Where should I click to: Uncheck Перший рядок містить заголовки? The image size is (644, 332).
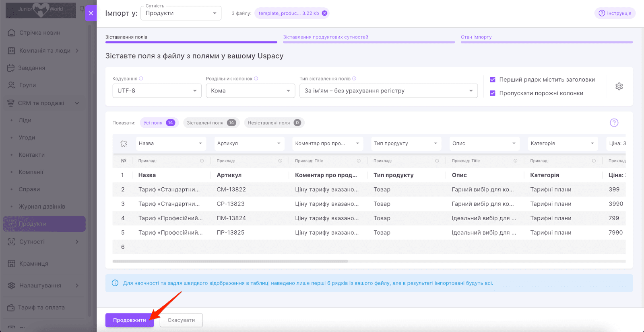pyautogui.click(x=492, y=80)
